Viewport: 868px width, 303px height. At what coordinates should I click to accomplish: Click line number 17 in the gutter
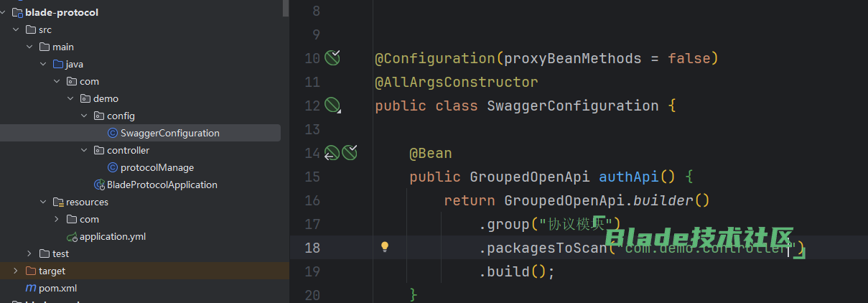pos(312,224)
